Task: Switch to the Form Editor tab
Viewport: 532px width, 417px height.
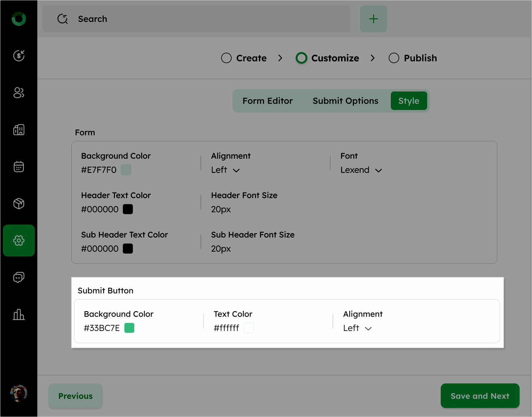Action: [x=267, y=101]
